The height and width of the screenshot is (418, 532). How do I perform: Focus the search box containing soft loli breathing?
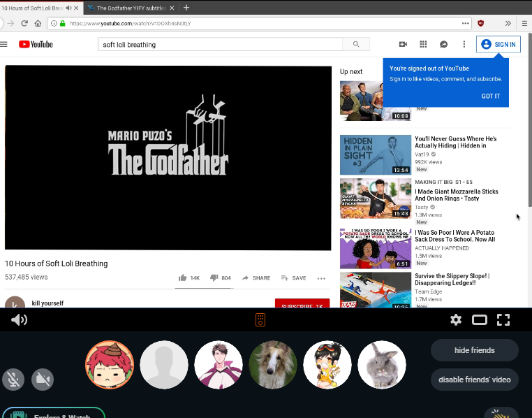point(220,45)
